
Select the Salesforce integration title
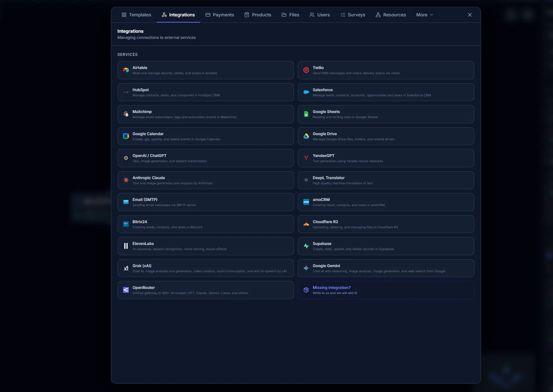(323, 90)
